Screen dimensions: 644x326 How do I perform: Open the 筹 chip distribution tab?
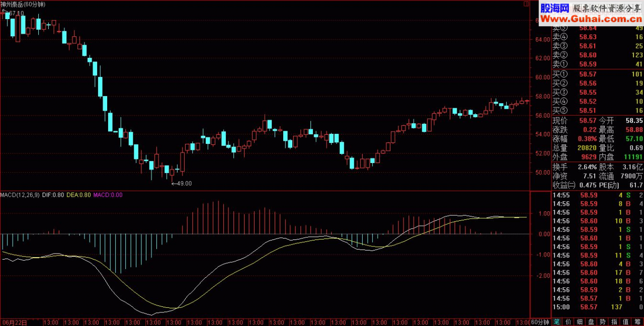[x=638, y=322]
